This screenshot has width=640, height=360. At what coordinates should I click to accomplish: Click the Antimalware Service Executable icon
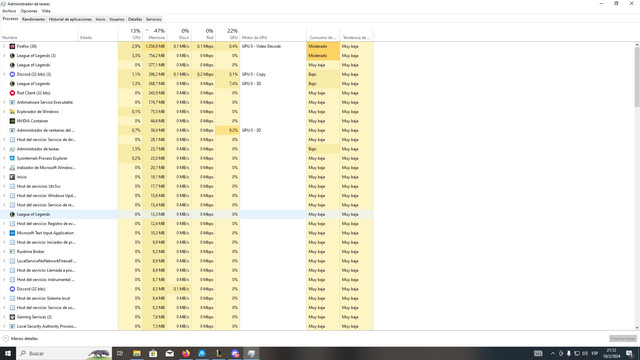(x=12, y=102)
